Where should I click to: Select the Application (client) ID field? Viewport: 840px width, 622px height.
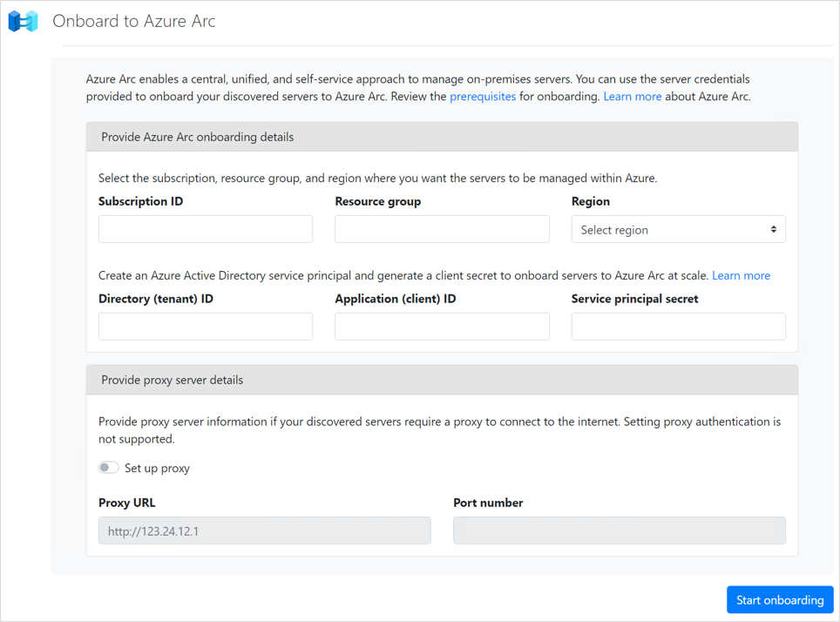(x=442, y=327)
